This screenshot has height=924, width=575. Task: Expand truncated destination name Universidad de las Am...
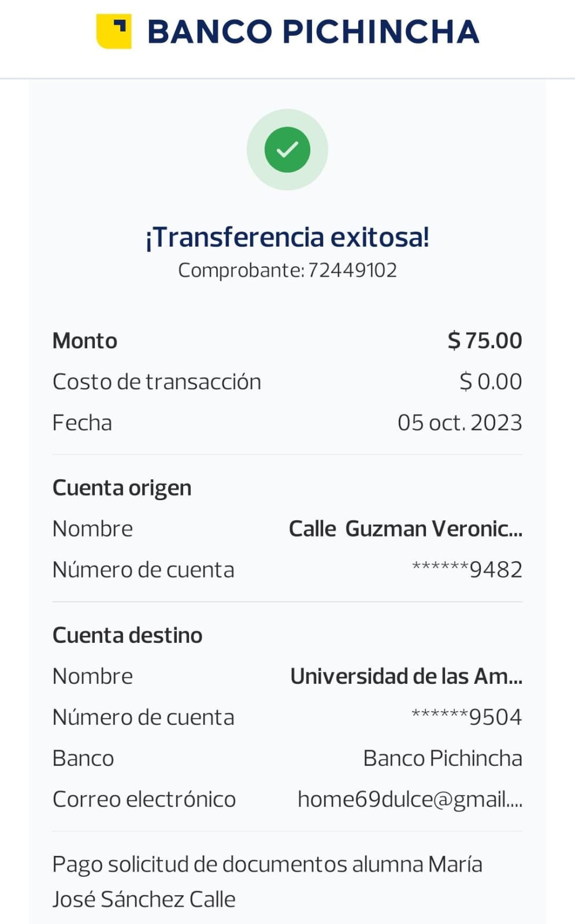406,676
